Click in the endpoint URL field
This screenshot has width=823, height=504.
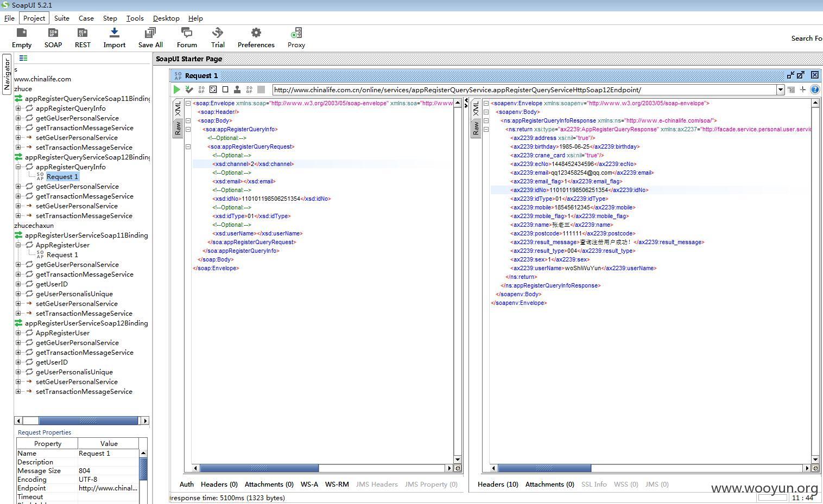(x=524, y=90)
